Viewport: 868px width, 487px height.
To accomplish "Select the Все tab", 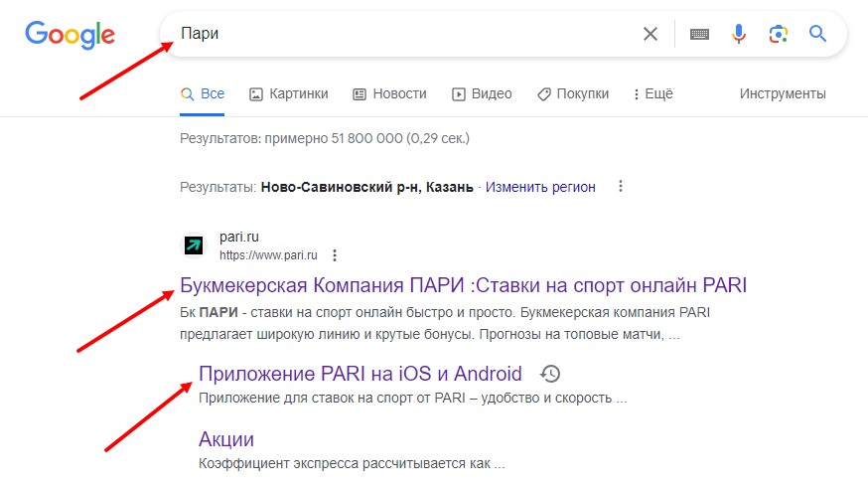I will click(x=203, y=94).
